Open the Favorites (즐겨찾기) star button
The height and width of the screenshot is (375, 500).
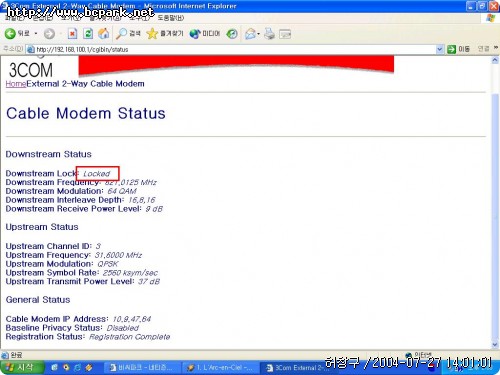point(165,33)
